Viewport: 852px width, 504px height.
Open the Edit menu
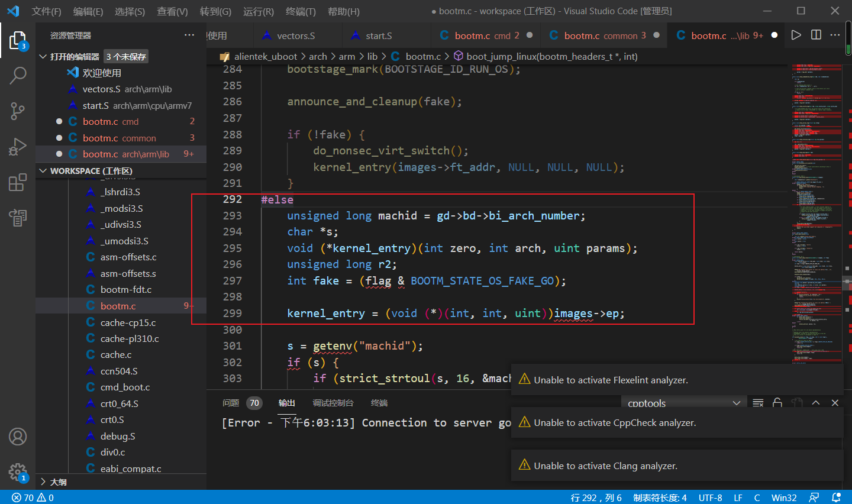88,11
